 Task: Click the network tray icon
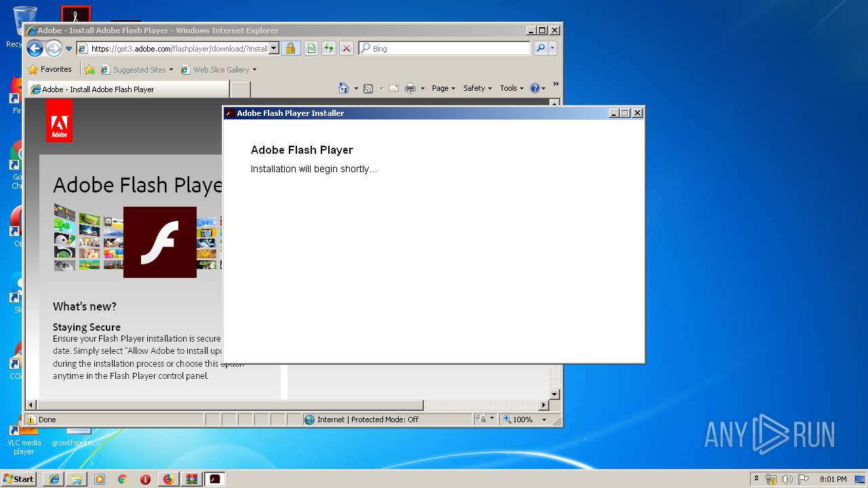click(771, 479)
